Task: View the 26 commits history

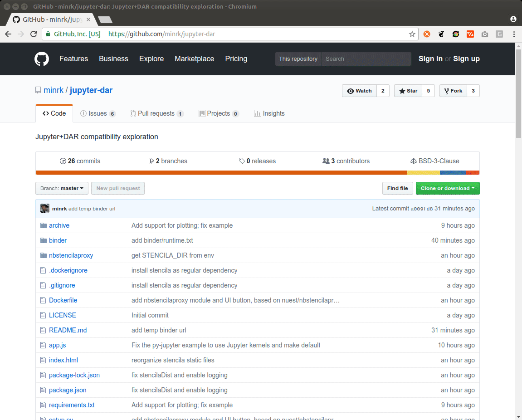Action: tap(80, 161)
